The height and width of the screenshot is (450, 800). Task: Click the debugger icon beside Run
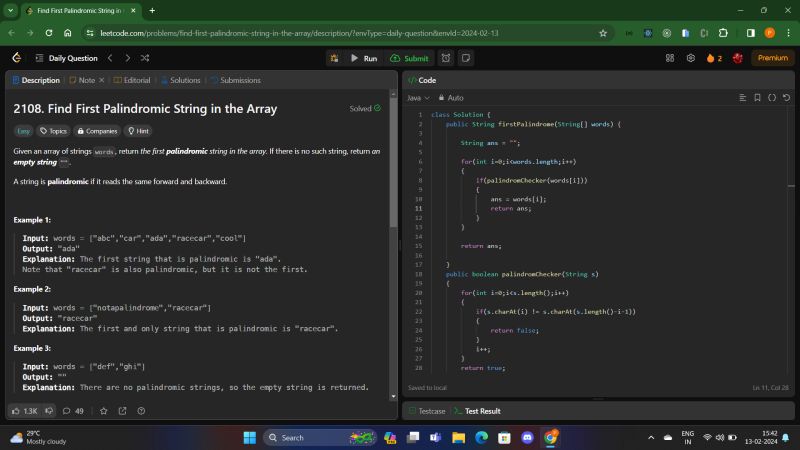tap(334, 58)
